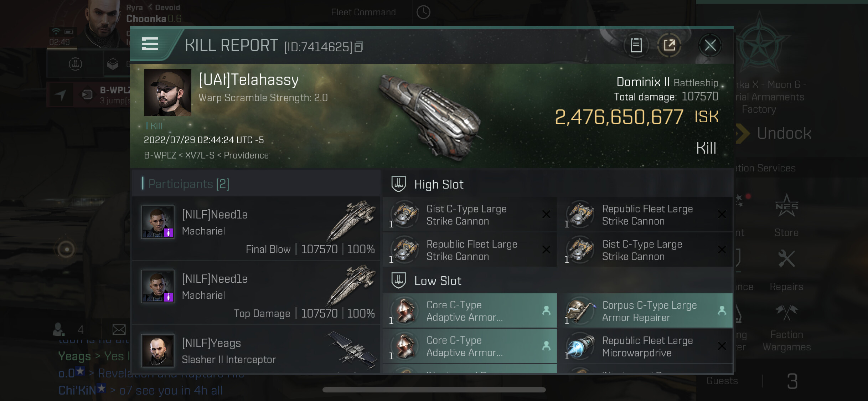The image size is (868, 401).
Task: Share kill report via export icon
Action: (x=669, y=45)
